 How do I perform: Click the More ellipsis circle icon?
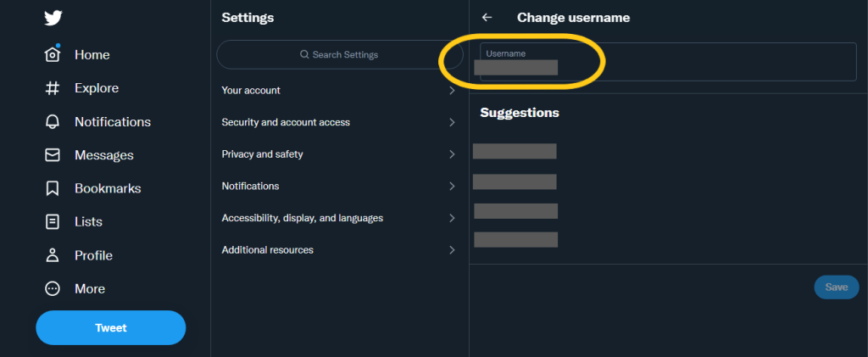tap(53, 288)
